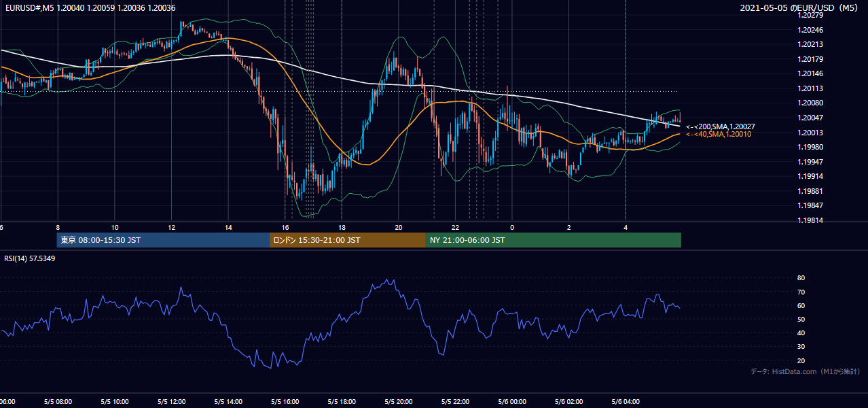Select the ロンドン 15:30-21:00 JST session bar
This screenshot has width=868, height=408.
click(x=348, y=240)
